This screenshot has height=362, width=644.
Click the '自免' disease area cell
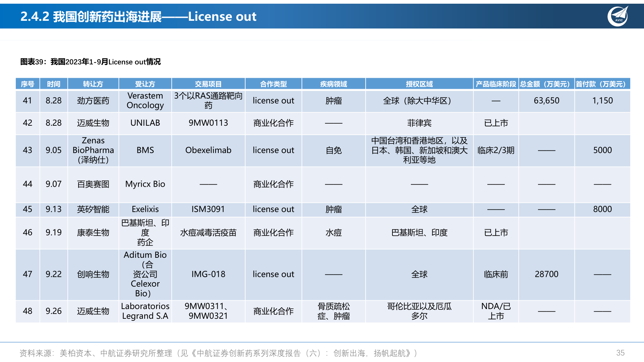coord(333,150)
